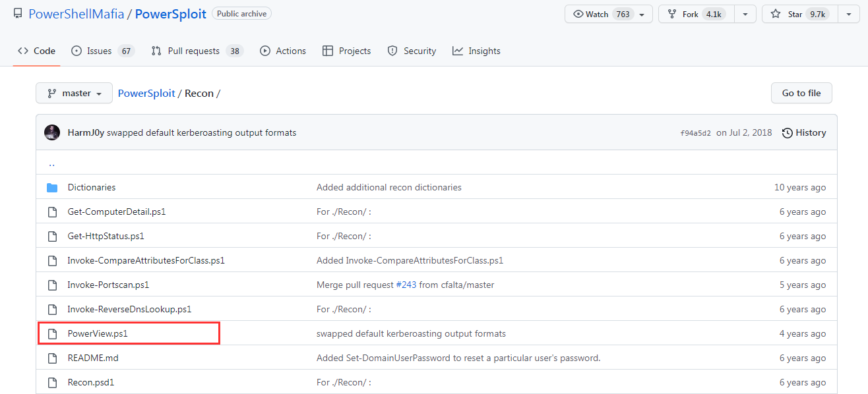Click the Go to file button

coord(801,93)
